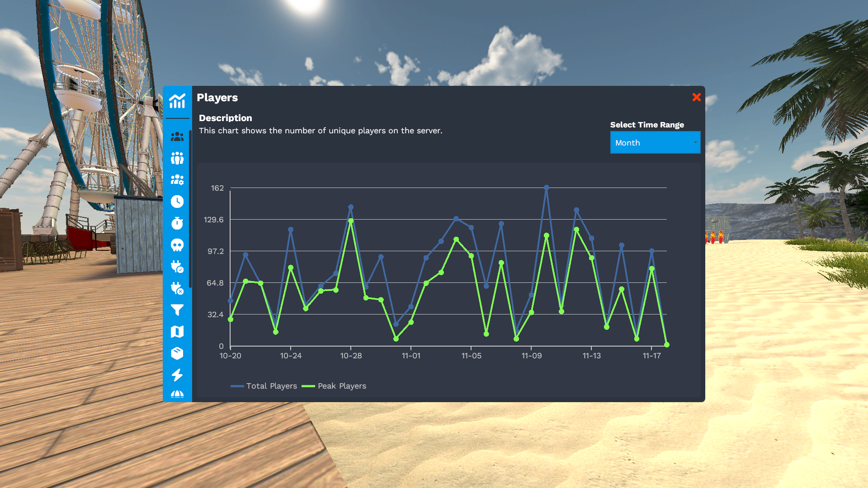Toggle Total Players legend series

pyautogui.click(x=264, y=386)
